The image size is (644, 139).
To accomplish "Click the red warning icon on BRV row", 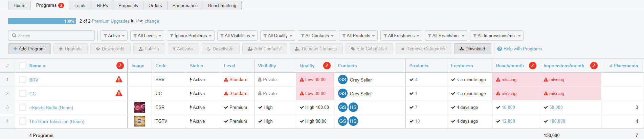I will click(119, 79).
